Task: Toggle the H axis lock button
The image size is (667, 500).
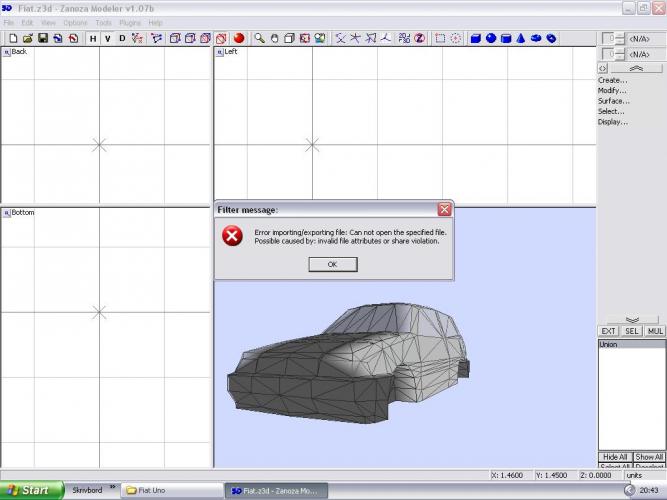Action: point(93,38)
